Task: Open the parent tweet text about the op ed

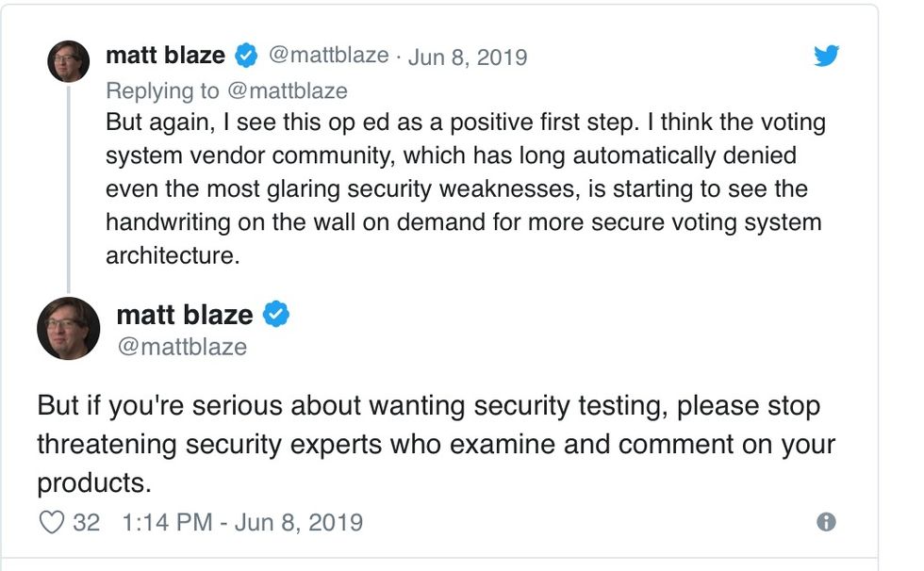Action: coord(464,190)
